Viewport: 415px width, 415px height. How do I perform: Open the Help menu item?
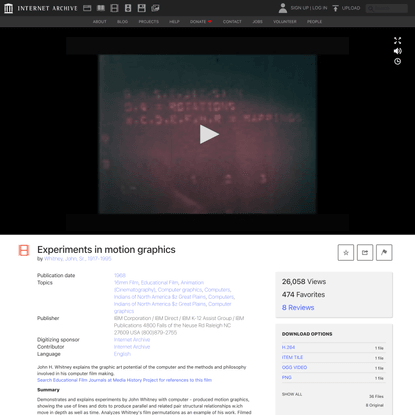pos(174,22)
